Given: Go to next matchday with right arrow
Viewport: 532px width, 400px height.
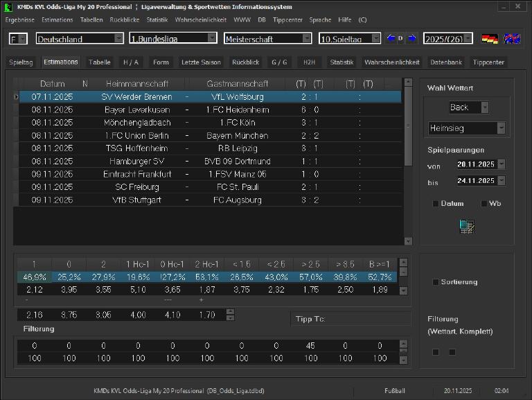Looking at the screenshot, I should pyautogui.click(x=411, y=38).
